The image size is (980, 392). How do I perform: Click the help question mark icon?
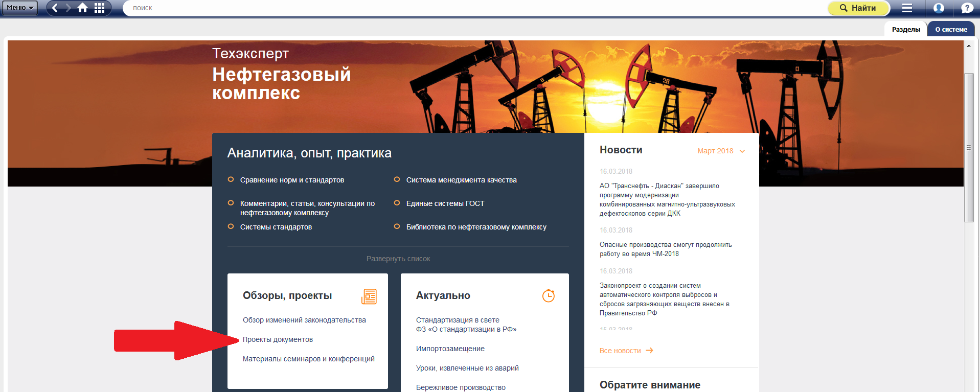click(967, 8)
